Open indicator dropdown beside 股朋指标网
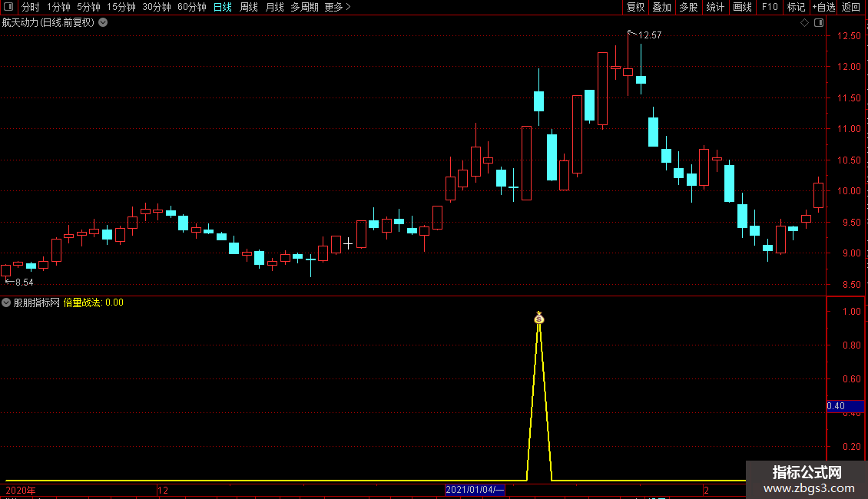Image resolution: width=868 pixels, height=499 pixels. click(x=6, y=302)
